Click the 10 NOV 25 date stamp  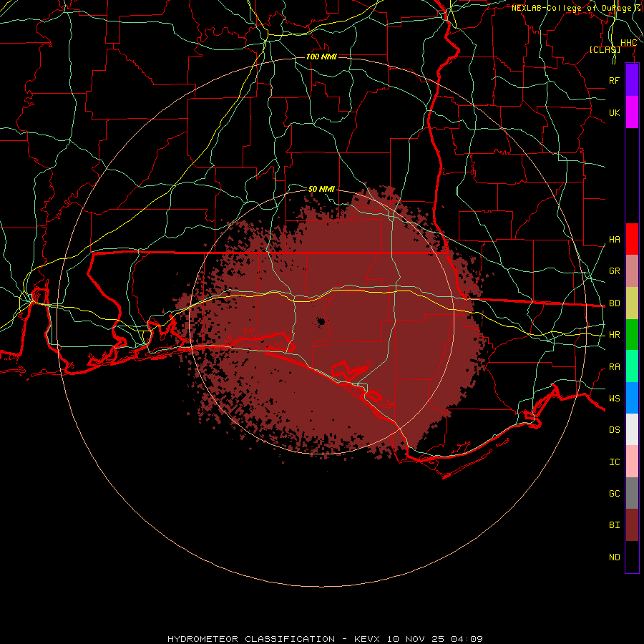coord(416,639)
